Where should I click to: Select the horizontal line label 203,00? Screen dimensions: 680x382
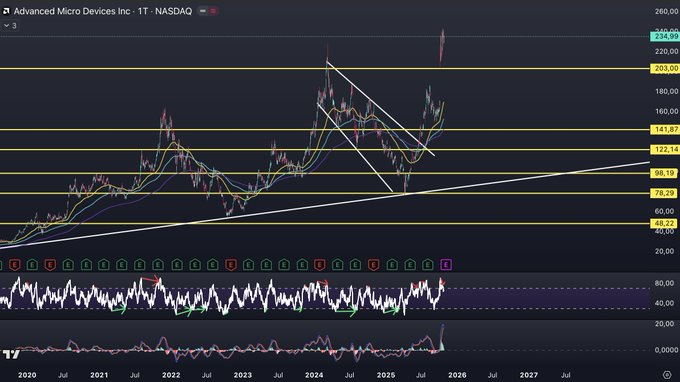pos(665,69)
